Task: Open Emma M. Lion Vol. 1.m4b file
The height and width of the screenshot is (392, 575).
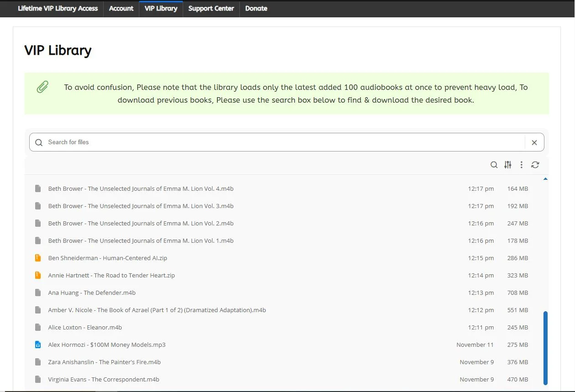Action: [x=141, y=240]
